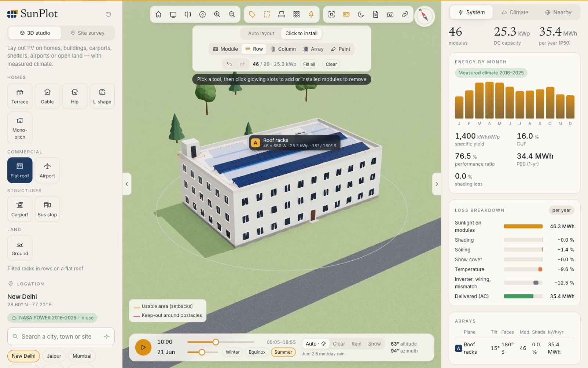Toggle the dashed-square setbacks icon
The image size is (588, 368).
tap(267, 14)
